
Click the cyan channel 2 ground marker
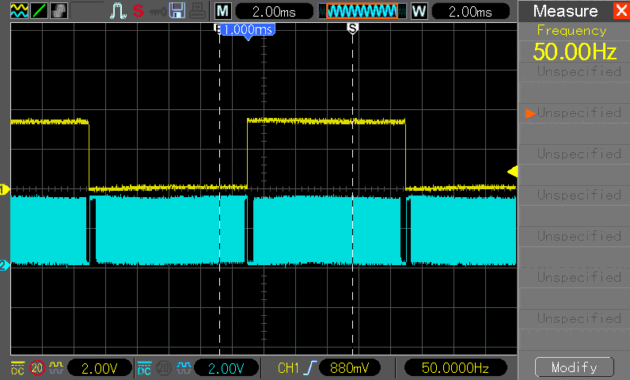pos(4,265)
